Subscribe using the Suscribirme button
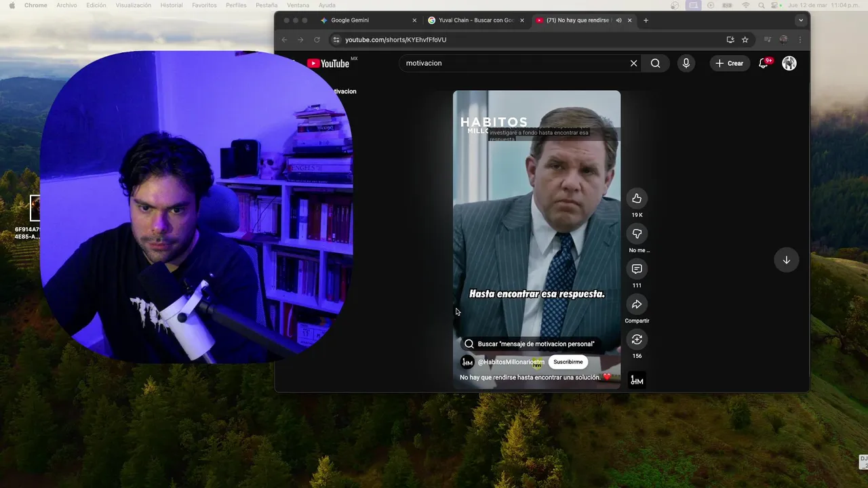Viewport: 868px width, 488px height. pyautogui.click(x=568, y=362)
